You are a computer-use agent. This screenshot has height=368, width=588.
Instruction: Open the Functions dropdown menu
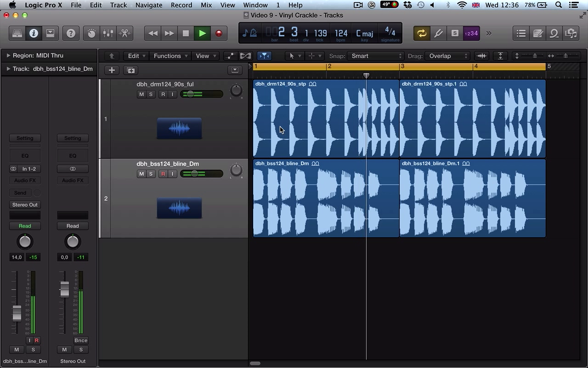pos(170,56)
